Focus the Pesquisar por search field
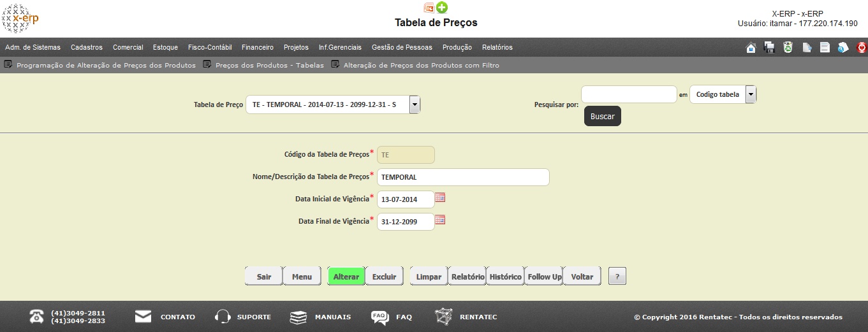Screen dimensions: 868x332 [629, 94]
